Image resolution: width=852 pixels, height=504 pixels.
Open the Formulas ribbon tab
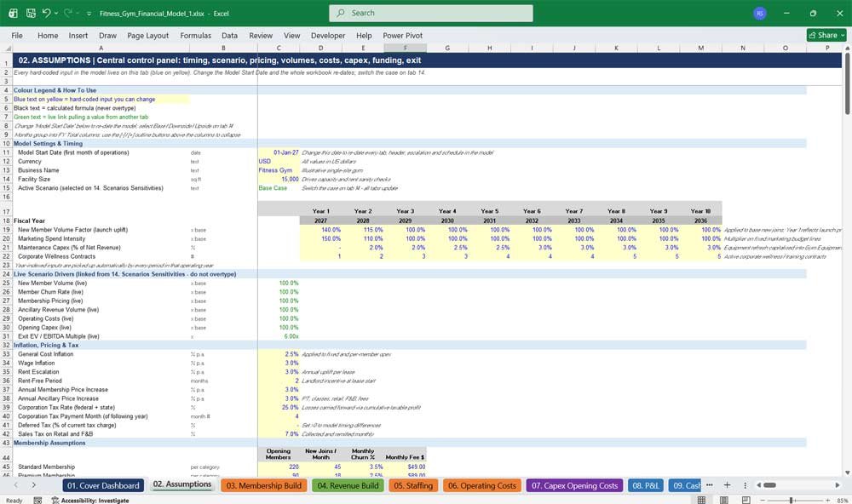tap(196, 35)
